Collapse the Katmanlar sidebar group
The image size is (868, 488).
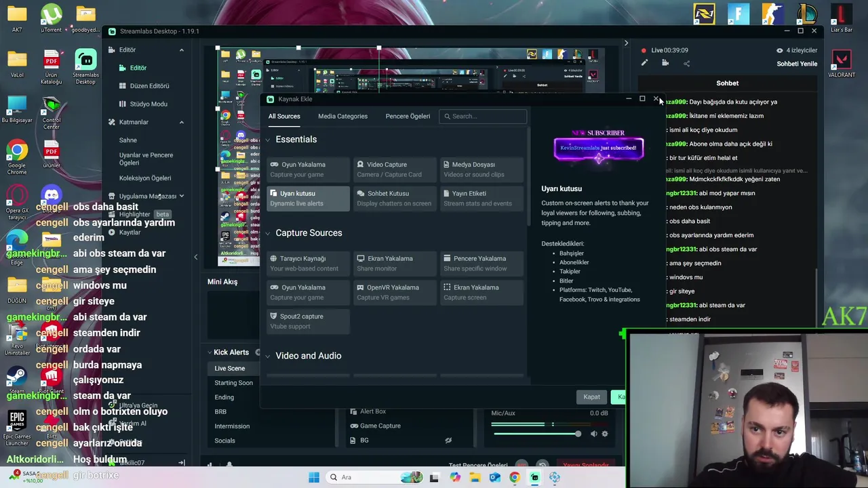pyautogui.click(x=181, y=123)
